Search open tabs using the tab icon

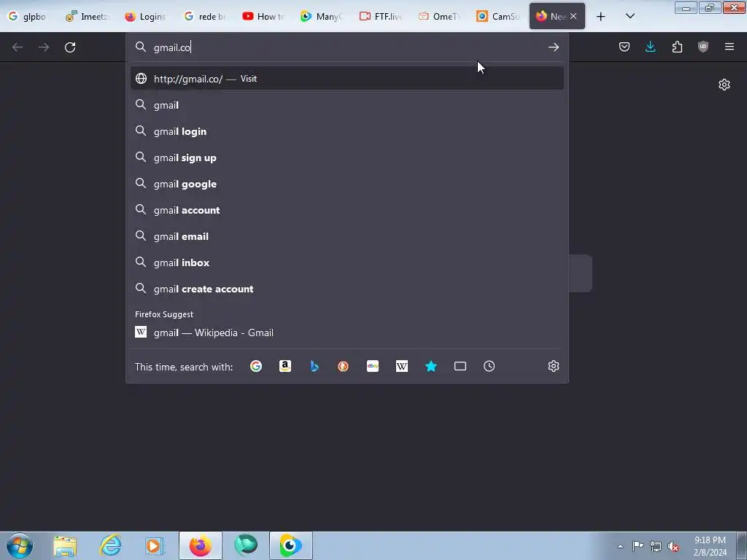460,366
